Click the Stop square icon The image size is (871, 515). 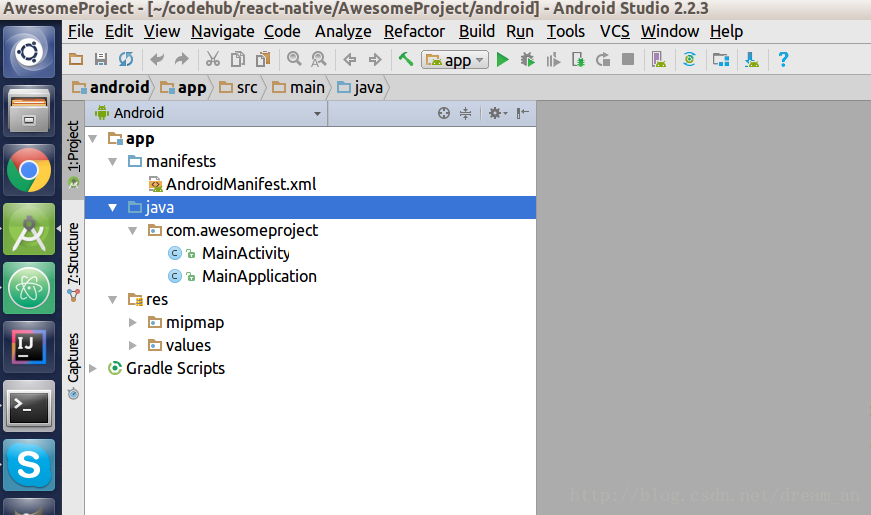tap(628, 59)
